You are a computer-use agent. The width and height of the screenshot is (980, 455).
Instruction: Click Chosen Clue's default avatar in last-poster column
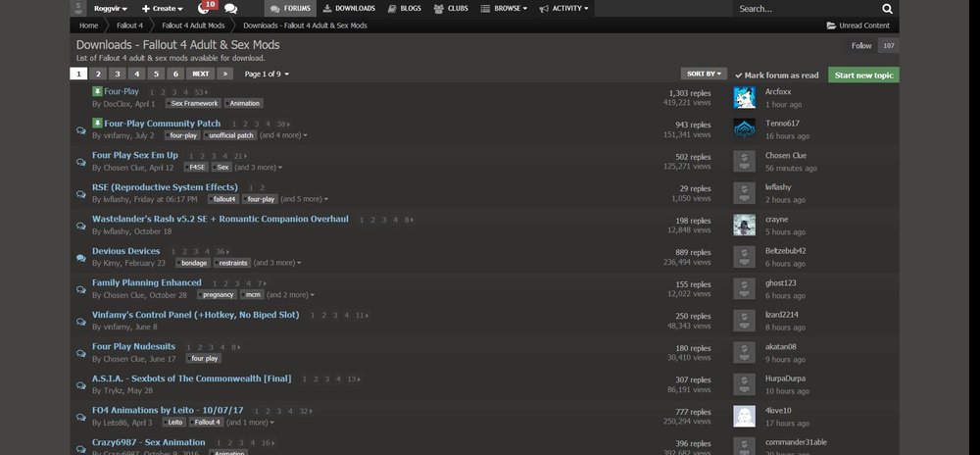point(745,161)
